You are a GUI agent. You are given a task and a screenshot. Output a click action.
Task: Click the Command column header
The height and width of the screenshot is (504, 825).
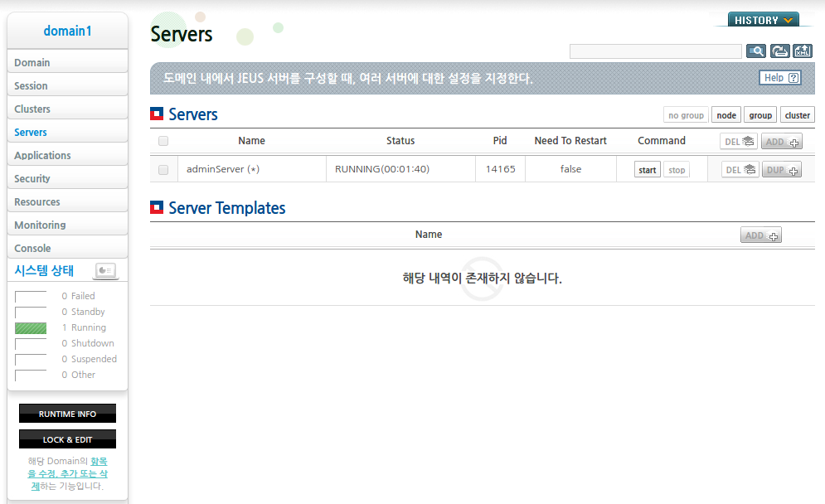[x=662, y=140]
